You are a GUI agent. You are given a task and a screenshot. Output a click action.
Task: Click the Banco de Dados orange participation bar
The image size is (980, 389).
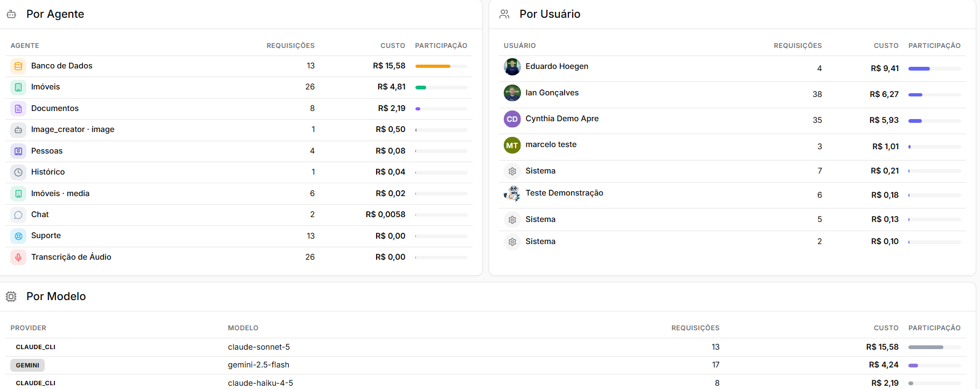(x=441, y=66)
